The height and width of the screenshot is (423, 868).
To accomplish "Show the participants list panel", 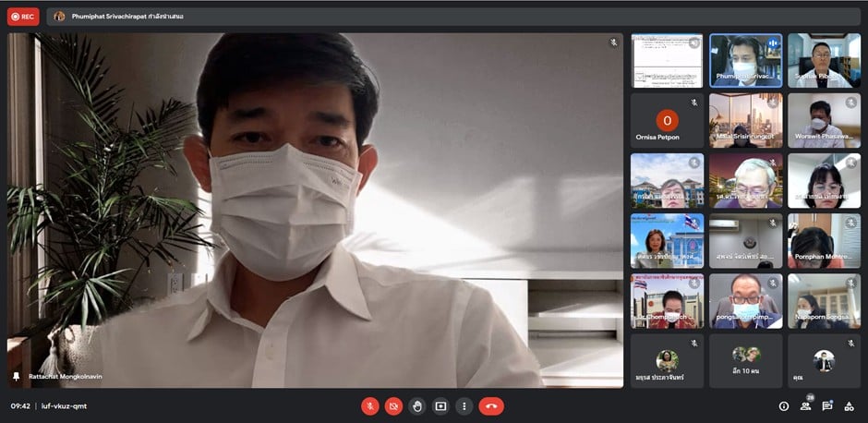I will [x=805, y=405].
